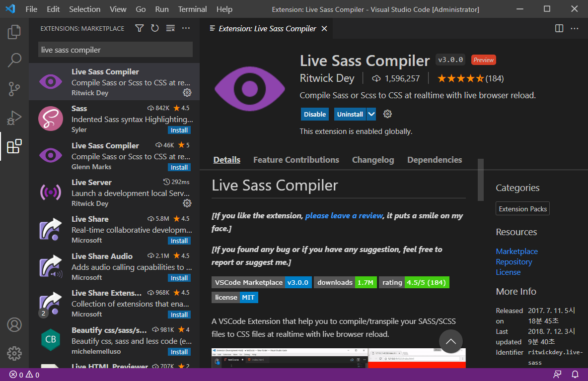Select the Beautify css/sass/scss extension icon

pyautogui.click(x=51, y=339)
